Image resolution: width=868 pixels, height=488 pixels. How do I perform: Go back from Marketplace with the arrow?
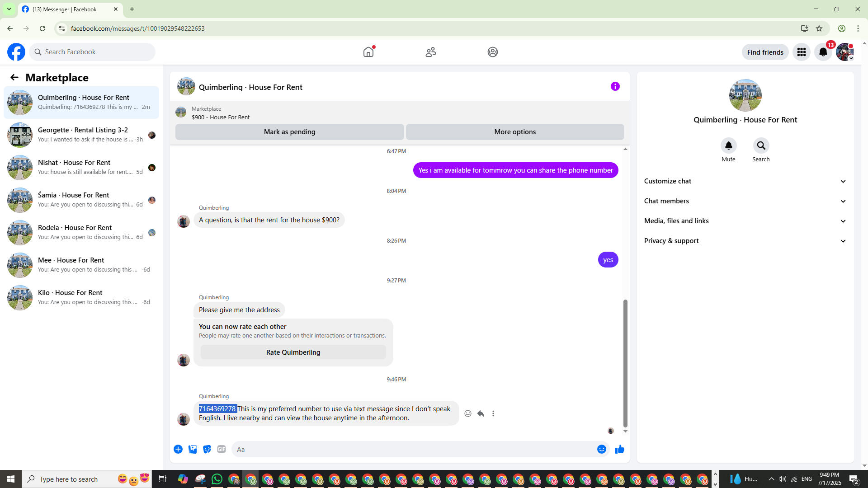(x=14, y=77)
